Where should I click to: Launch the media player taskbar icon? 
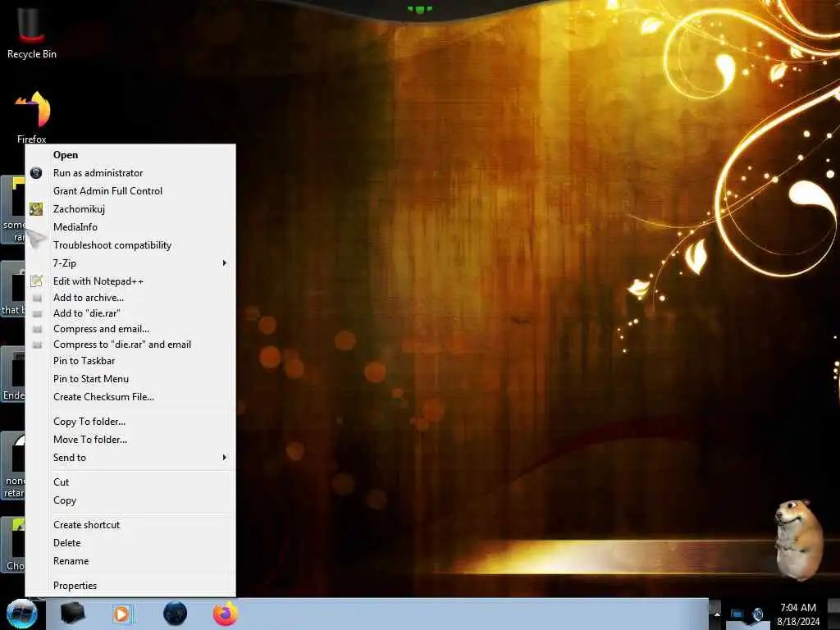point(123,614)
